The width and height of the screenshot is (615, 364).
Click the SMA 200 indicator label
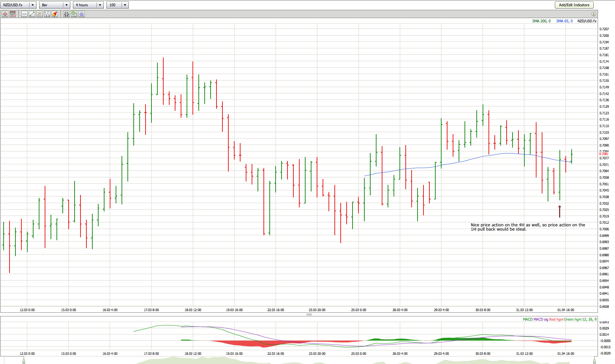click(x=541, y=21)
